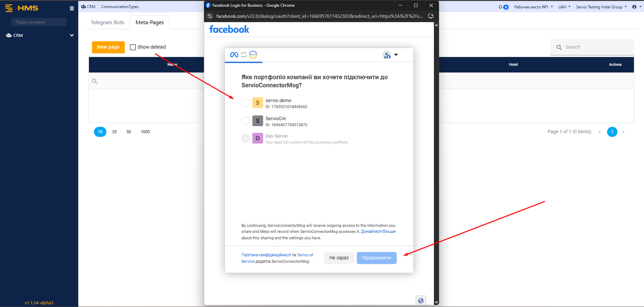Open the Дізнайтеся більше link
Image resolution: width=644 pixels, height=307 pixels.
coord(378,231)
